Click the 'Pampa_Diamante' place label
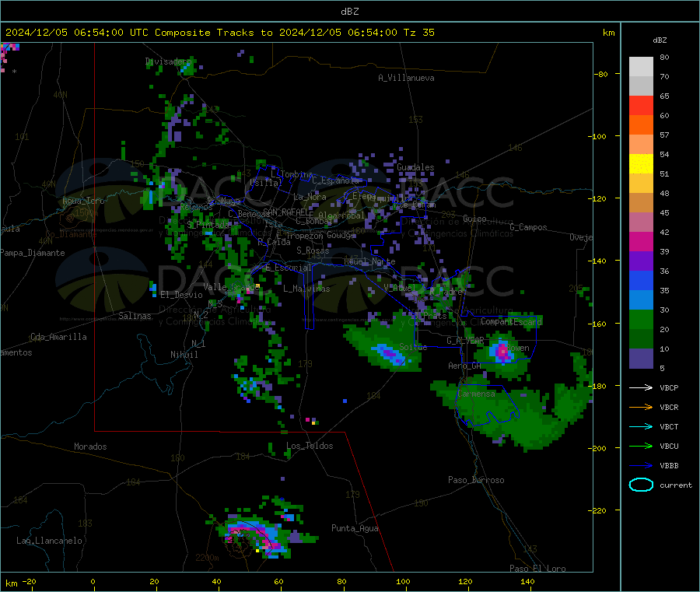 (x=33, y=253)
